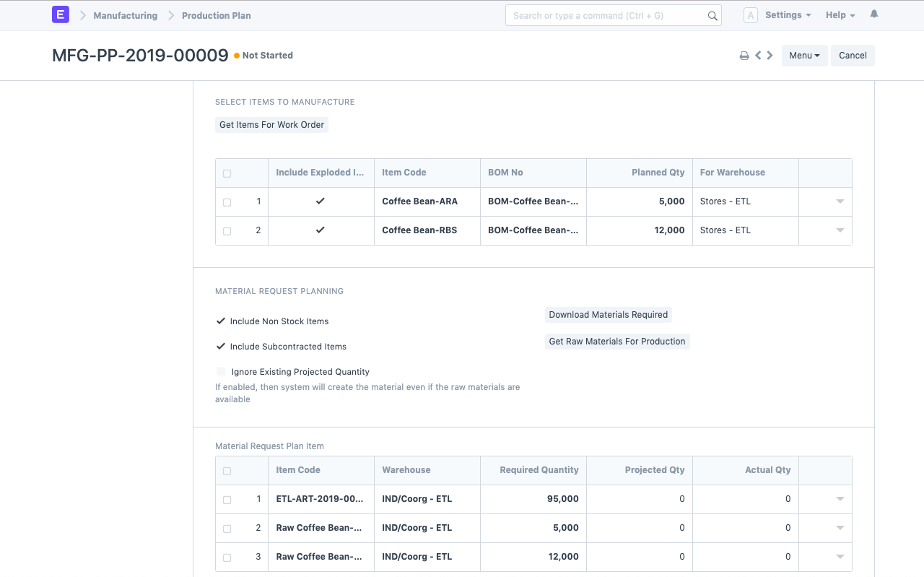Toggle select-all checkbox in items to manufacture table
The height and width of the screenshot is (577, 924).
pos(227,173)
